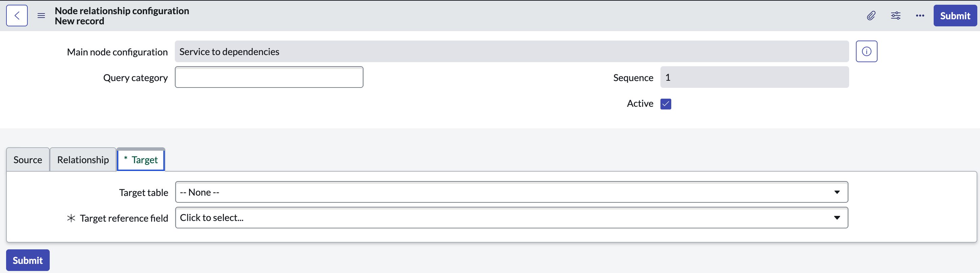Click the Sequence field
Image resolution: width=980 pixels, height=273 pixels.
point(754,77)
